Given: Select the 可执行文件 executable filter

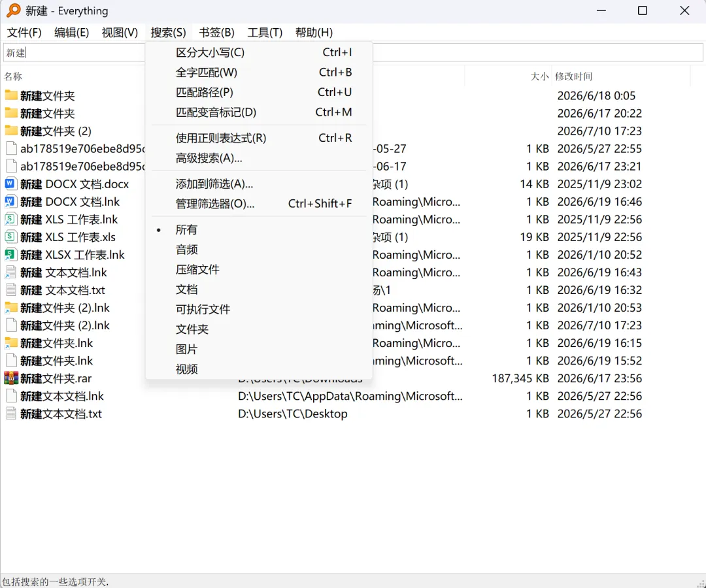Looking at the screenshot, I should (259, 309).
